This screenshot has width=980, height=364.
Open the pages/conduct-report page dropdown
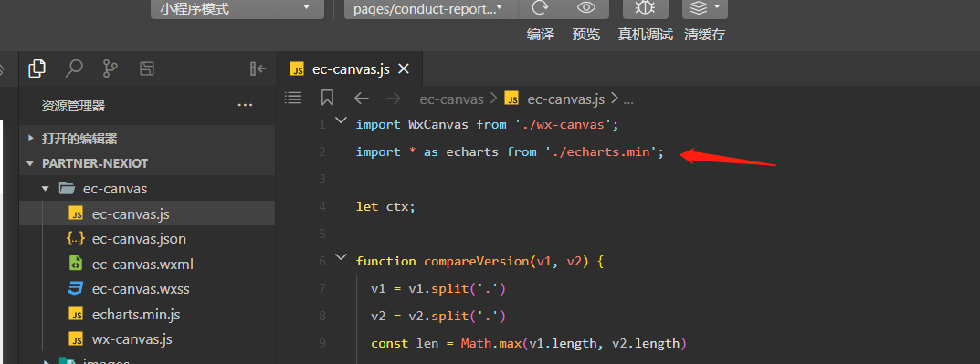click(430, 9)
